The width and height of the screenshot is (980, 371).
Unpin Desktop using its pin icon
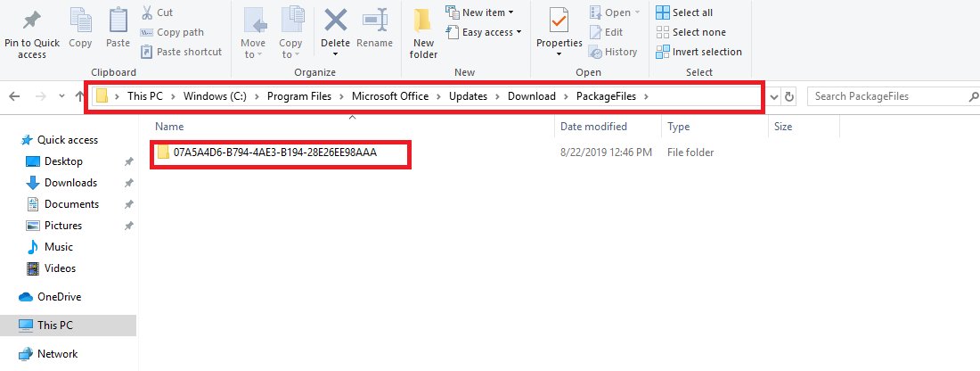[x=129, y=161]
